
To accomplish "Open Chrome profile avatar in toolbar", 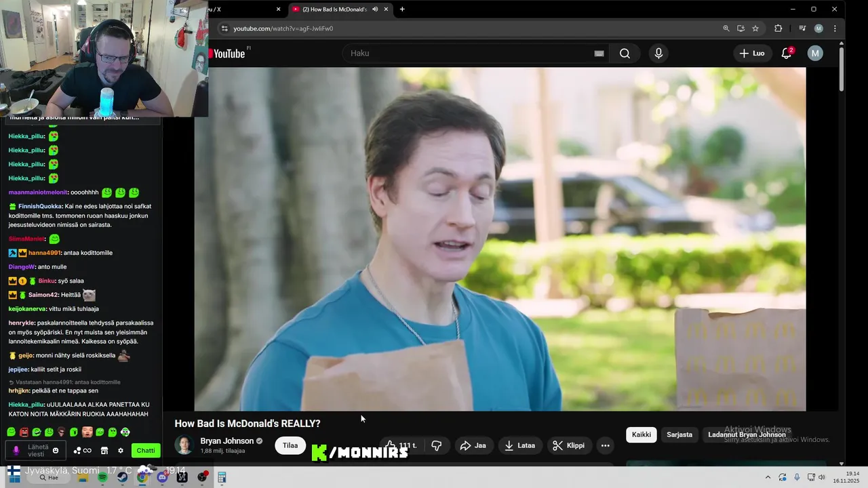I will (818, 28).
